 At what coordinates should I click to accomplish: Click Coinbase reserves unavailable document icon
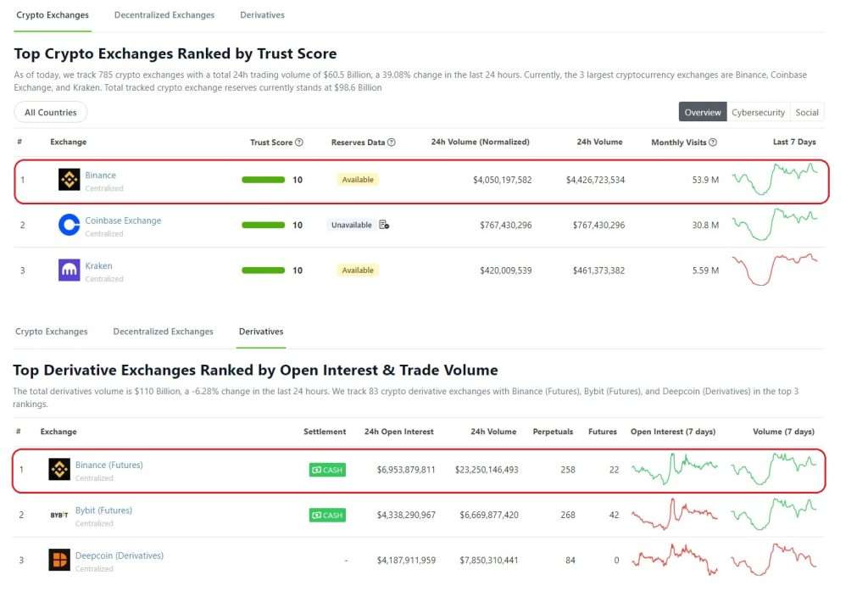coord(384,225)
